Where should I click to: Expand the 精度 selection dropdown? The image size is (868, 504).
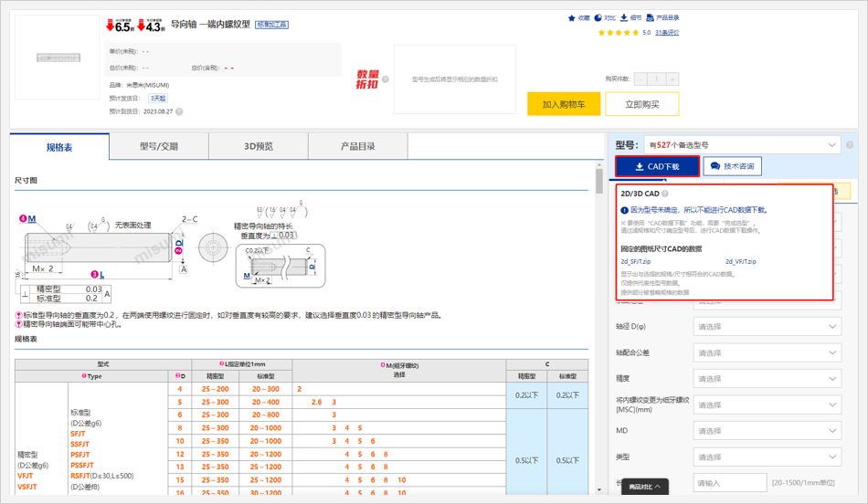click(767, 378)
